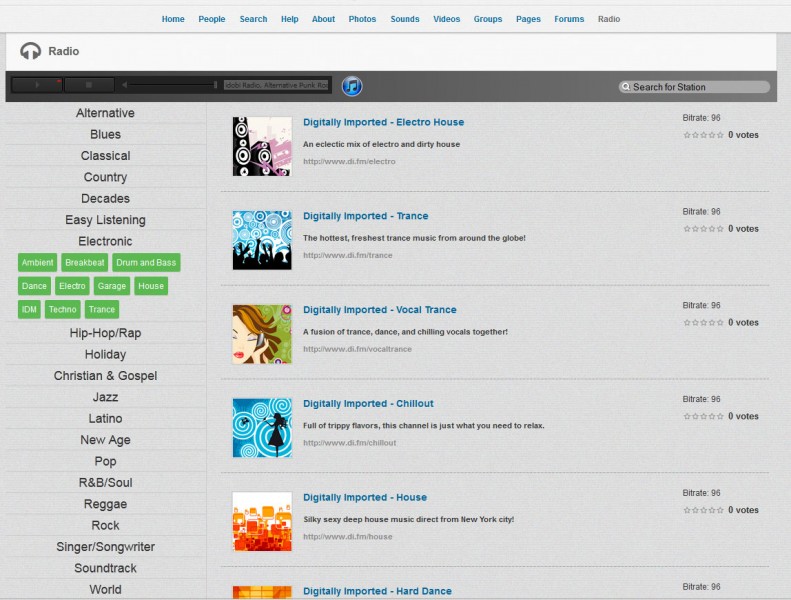Click the Vocal Trance station thumbnail
This screenshot has width=791, height=600.
262,334
